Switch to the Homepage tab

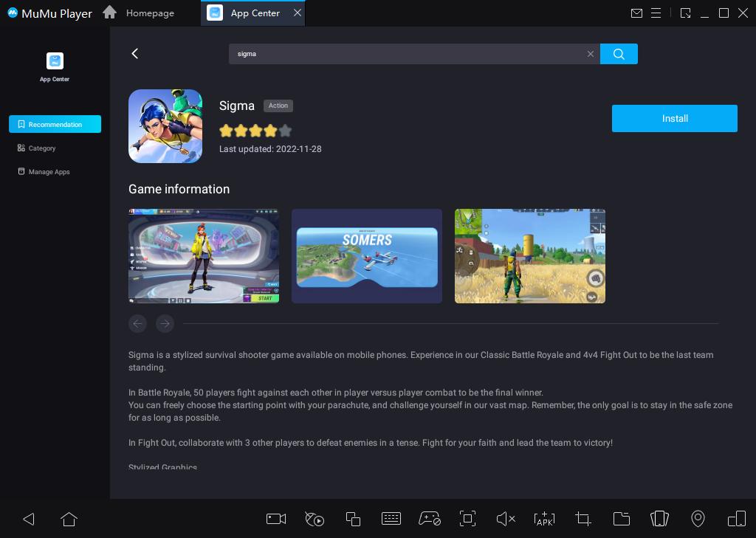[x=150, y=13]
